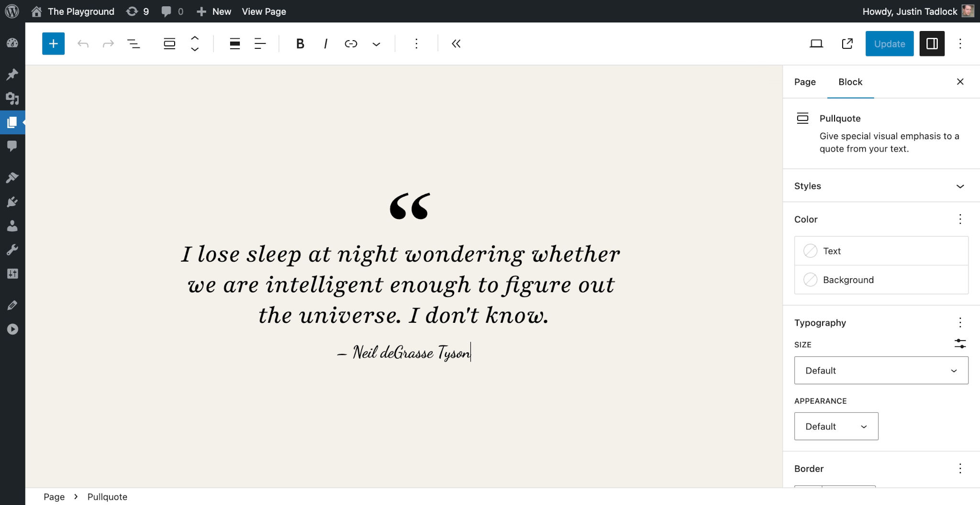Image resolution: width=980 pixels, height=505 pixels.
Task: Undo the last change
Action: coord(84,44)
